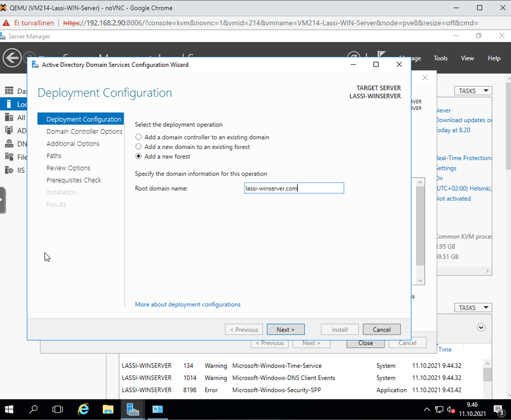Go to Review Options step
This screenshot has width=511, height=420.
tap(68, 168)
